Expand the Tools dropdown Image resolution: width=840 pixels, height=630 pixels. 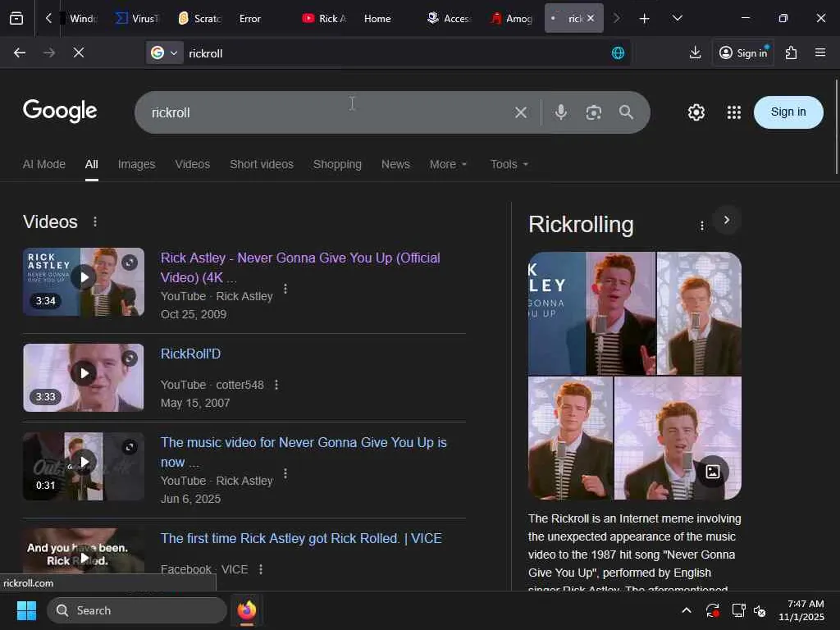point(509,164)
